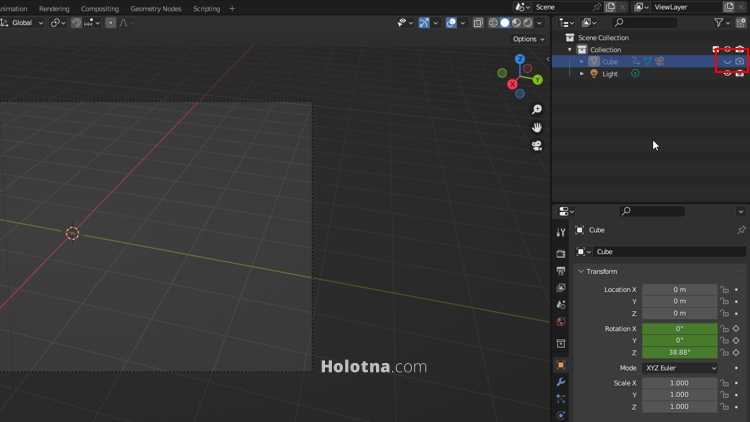Toggle camera view icon in viewport
The image size is (750, 422).
537,145
